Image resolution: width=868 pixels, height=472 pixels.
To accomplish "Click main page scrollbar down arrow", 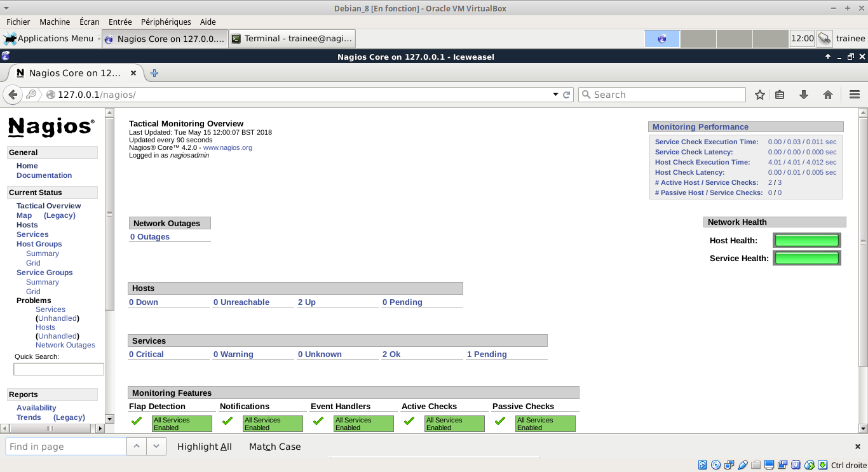I will 863,429.
